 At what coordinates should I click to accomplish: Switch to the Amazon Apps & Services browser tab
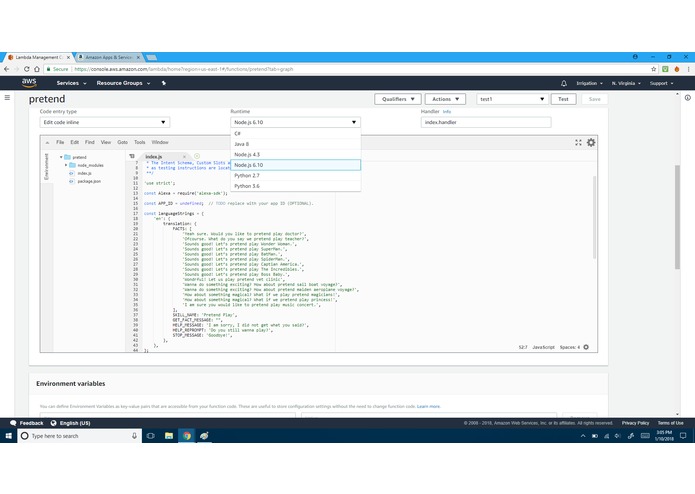point(109,57)
